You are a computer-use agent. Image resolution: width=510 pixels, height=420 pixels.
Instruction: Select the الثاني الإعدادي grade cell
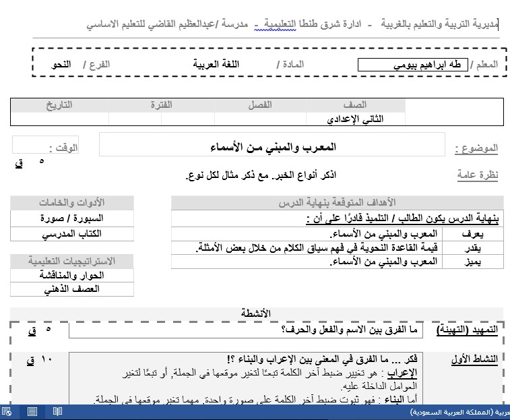pyautogui.click(x=356, y=119)
